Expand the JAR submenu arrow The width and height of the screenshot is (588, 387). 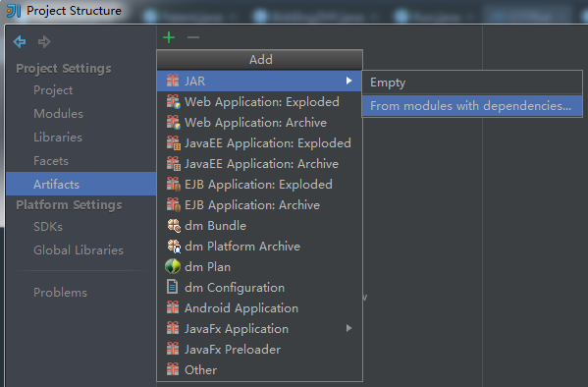349,81
